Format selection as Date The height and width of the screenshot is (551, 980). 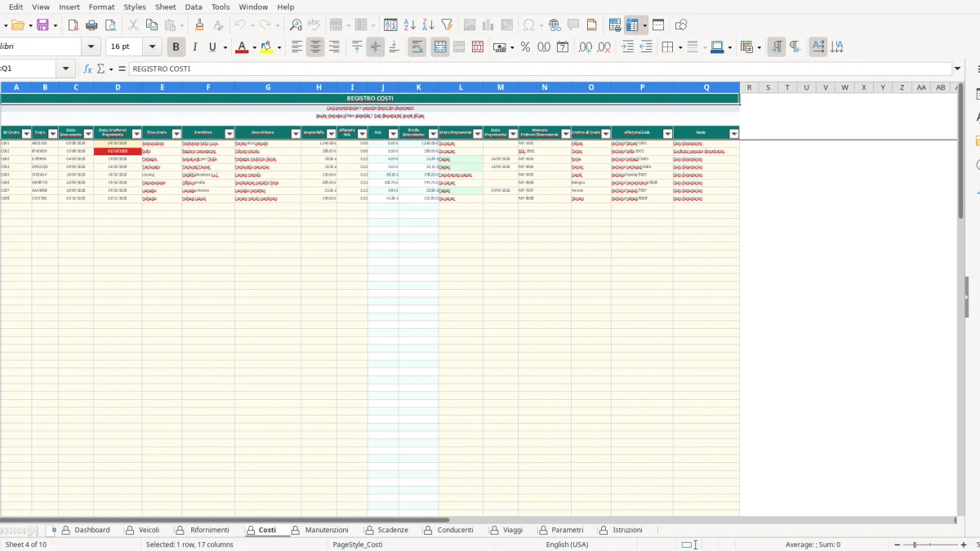[x=563, y=47]
